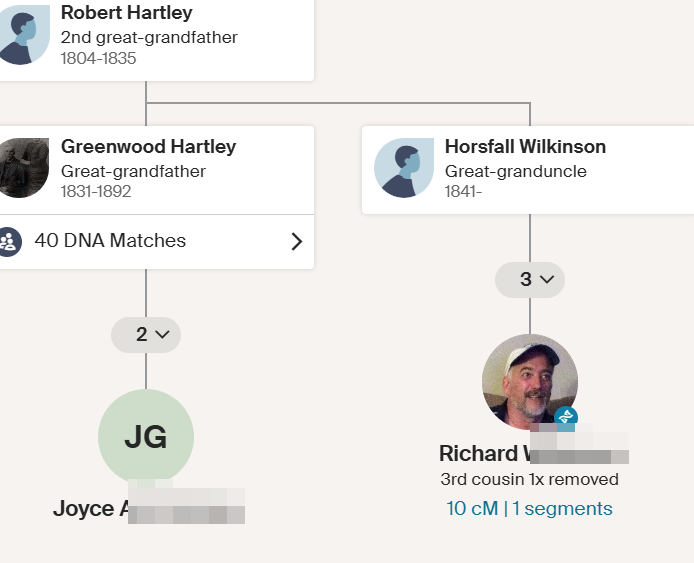The height and width of the screenshot is (563, 694).
Task: Click the right chevron beside DNA Matches
Action: coord(296,241)
